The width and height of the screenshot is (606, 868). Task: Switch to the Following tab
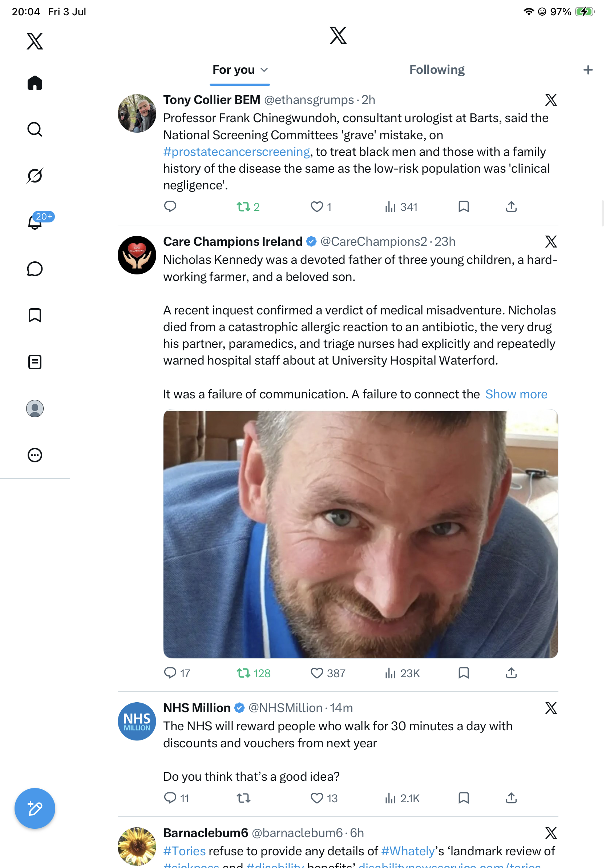[437, 69]
